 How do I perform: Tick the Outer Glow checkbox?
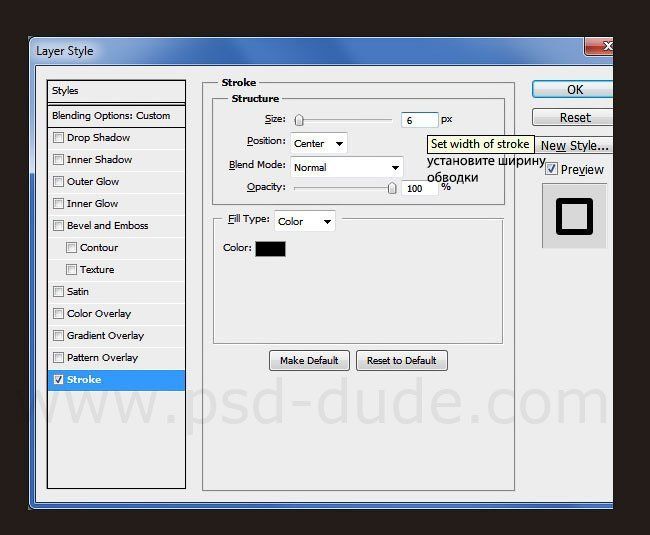[x=58, y=182]
